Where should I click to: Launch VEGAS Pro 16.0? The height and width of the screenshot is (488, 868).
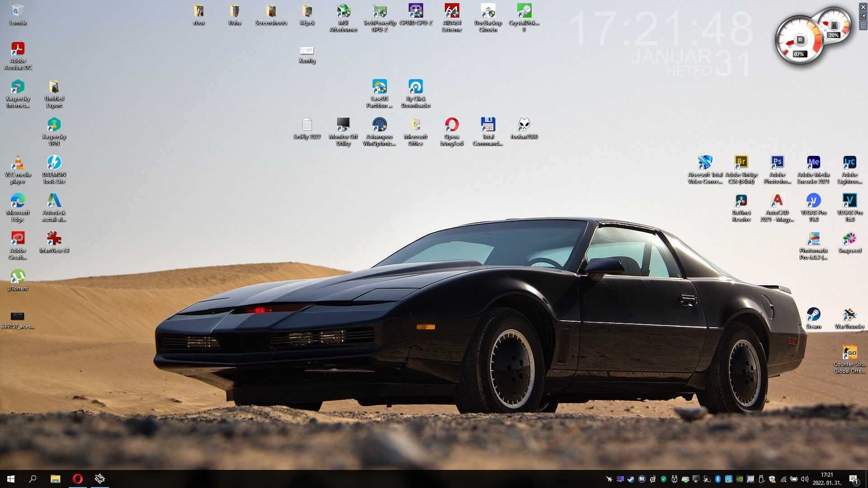click(849, 208)
